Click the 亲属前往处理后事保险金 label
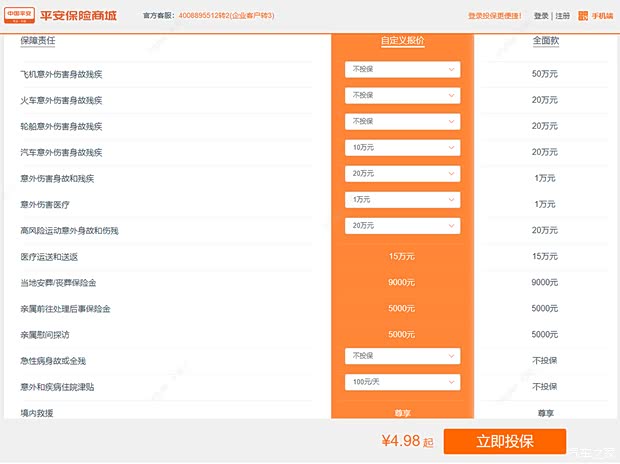The image size is (620, 464). pyautogui.click(x=65, y=309)
